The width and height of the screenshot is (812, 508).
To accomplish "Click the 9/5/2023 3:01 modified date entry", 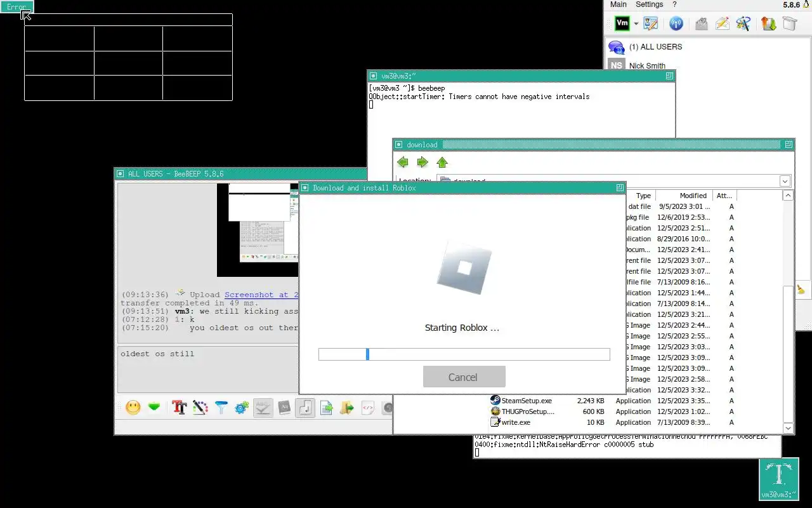I will 684,206.
